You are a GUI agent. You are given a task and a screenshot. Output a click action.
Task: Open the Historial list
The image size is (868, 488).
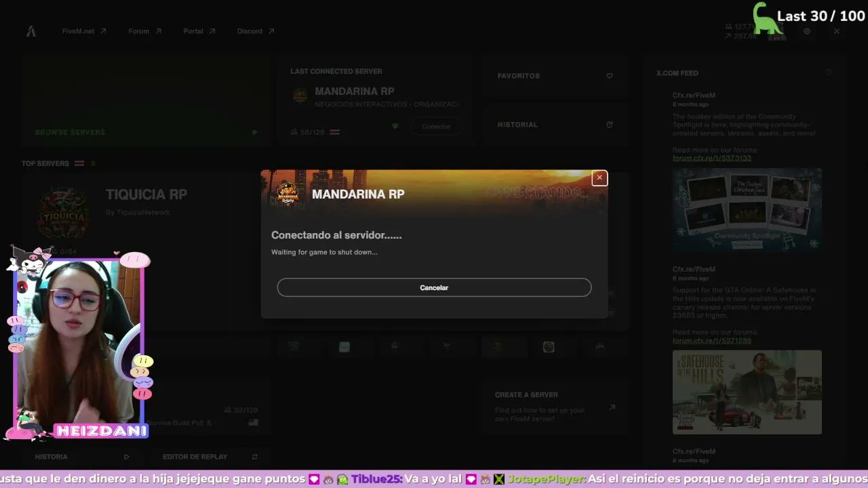tap(555, 125)
